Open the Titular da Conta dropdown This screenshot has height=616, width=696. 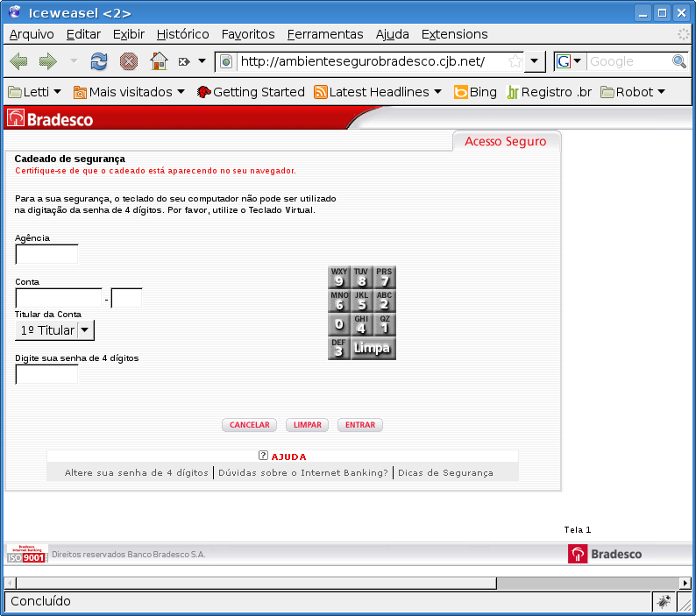[54, 330]
